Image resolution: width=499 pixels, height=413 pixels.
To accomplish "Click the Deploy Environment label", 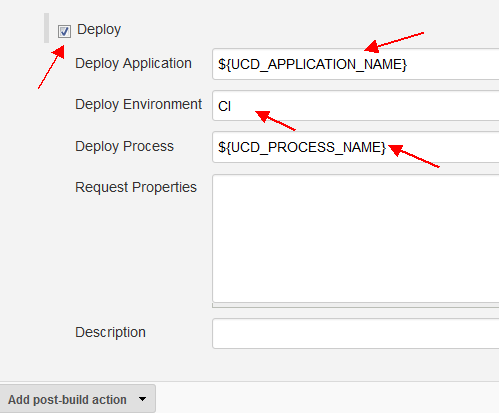I will tap(138, 104).
